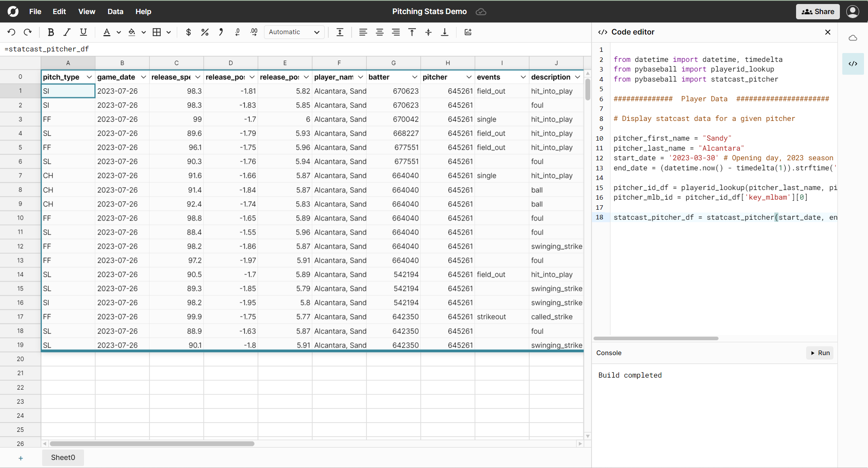868x468 pixels.
Task: Increase decimal places icon
Action: click(254, 32)
